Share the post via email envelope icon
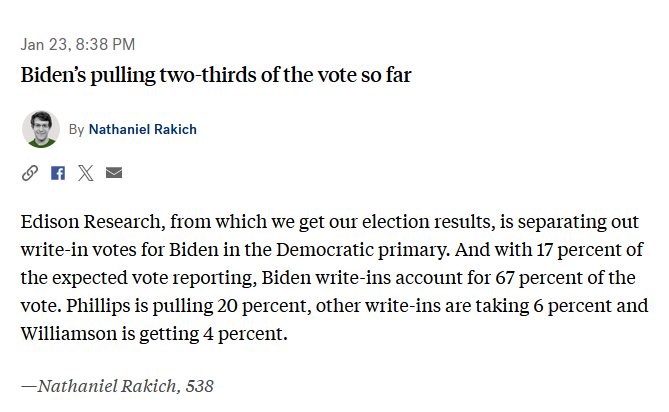Viewport: 669px width, 412px height. pyautogui.click(x=114, y=173)
